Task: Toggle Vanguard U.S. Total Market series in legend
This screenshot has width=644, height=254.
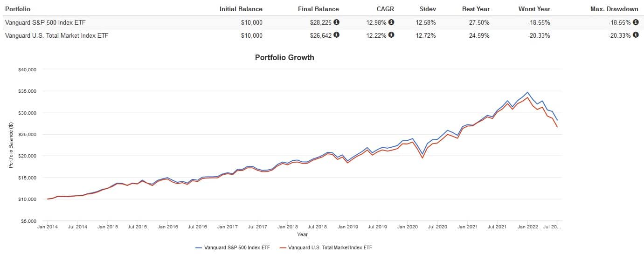Action: pyautogui.click(x=330, y=247)
